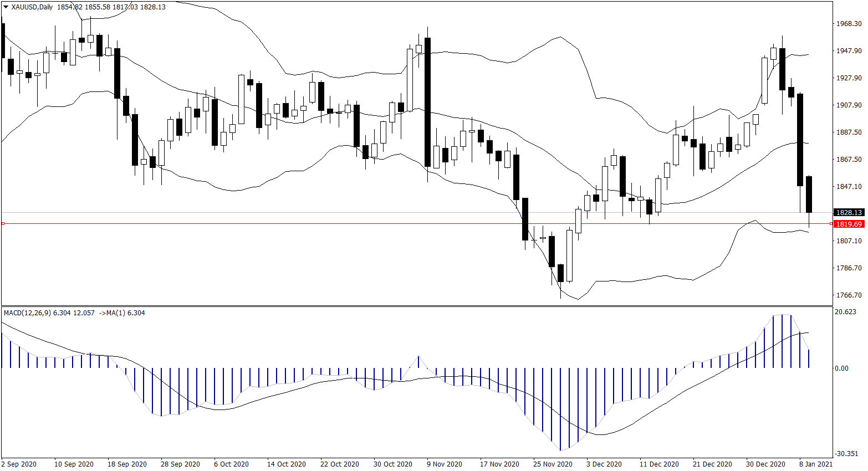Click the MACD(12,26,9) indicator label
Screen dimensions: 868x471
[27, 313]
